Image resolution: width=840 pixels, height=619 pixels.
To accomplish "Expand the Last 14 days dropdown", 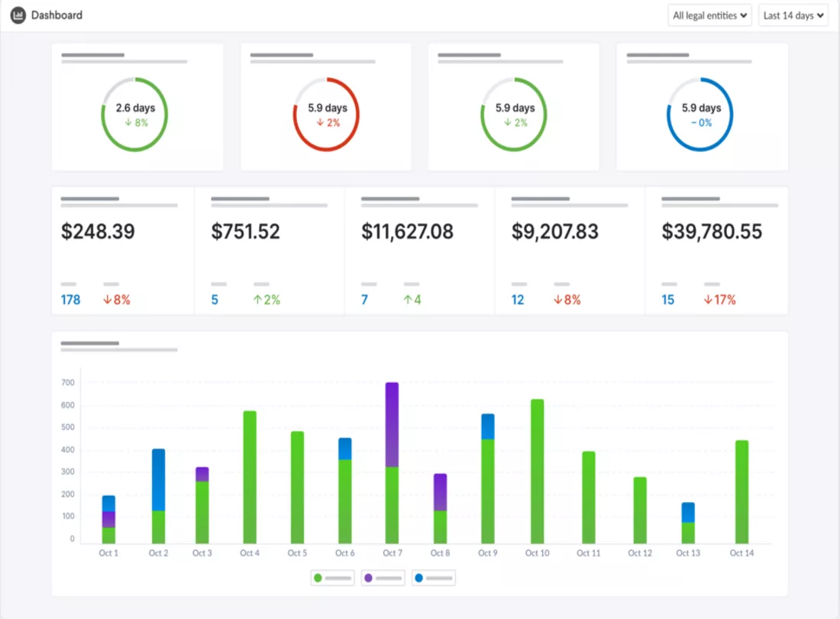I will click(x=793, y=15).
